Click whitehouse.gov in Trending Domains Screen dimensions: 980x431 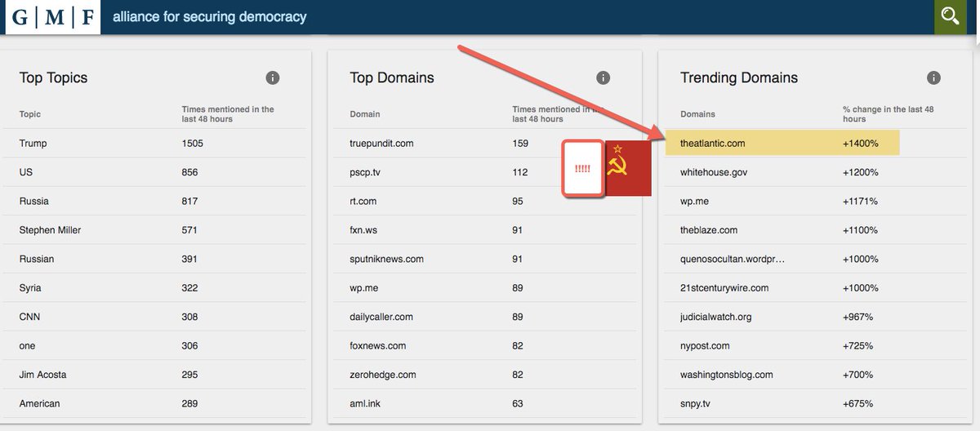714,172
